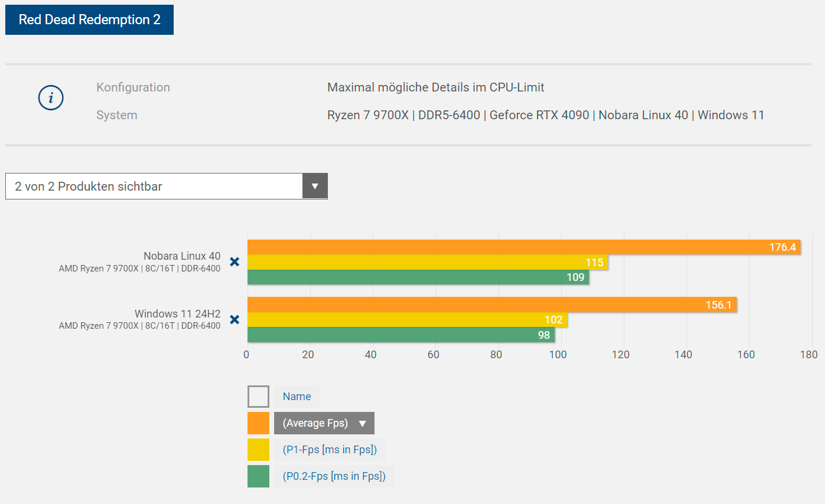Remove Windows 11 24H2 via its X icon

pos(235,319)
